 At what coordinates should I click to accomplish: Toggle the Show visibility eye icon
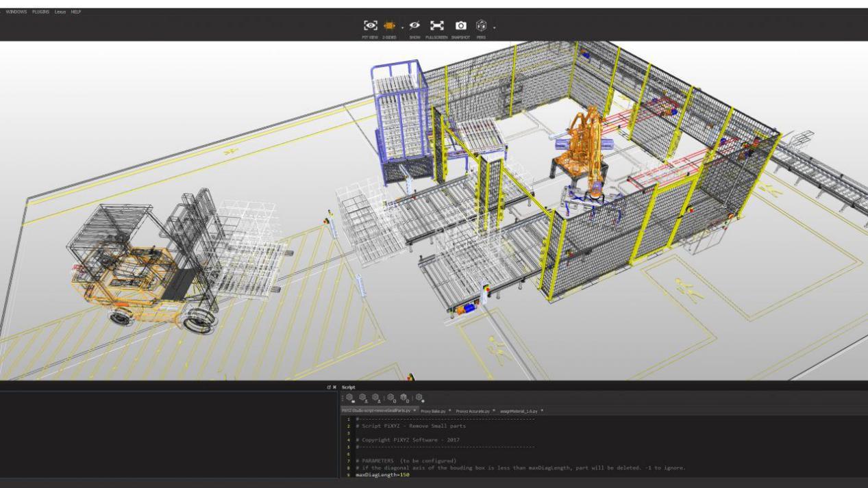tap(414, 25)
